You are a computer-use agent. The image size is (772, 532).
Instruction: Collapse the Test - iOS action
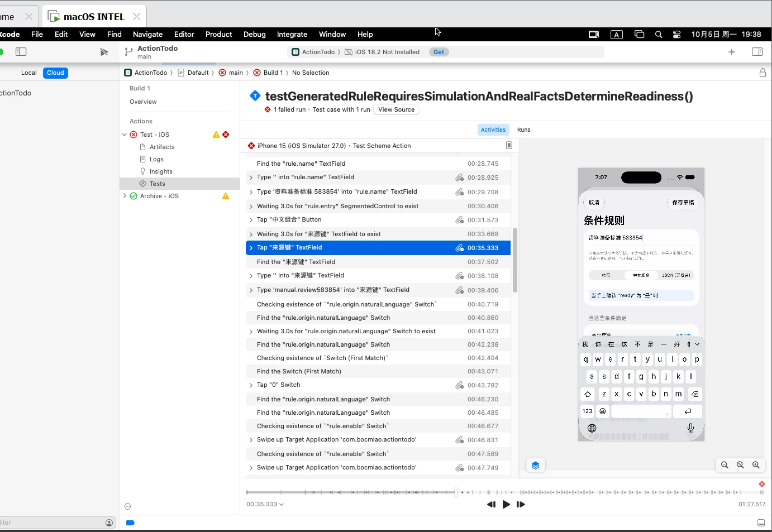[x=125, y=135]
